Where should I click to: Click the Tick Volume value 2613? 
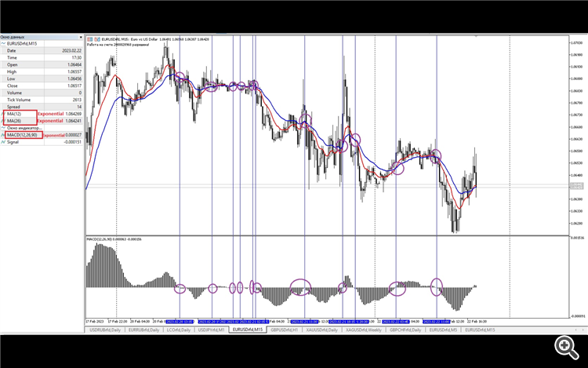77,100
